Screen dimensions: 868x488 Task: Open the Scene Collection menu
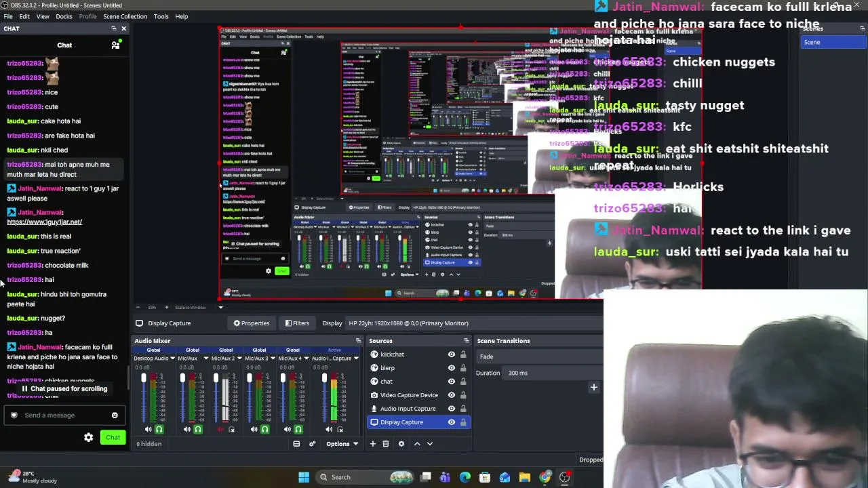click(x=125, y=16)
